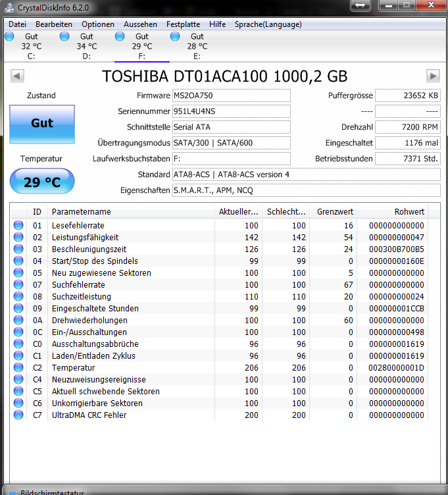Click status orb of Ausschaltungsabbrüche row
The width and height of the screenshot is (448, 495).
tap(18, 344)
